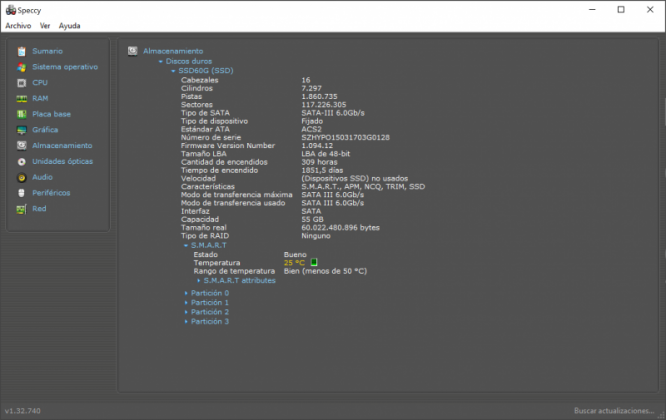Click the Bien (menos de 50 °C) text
Viewport: 666px width, 420px height.
(325, 271)
